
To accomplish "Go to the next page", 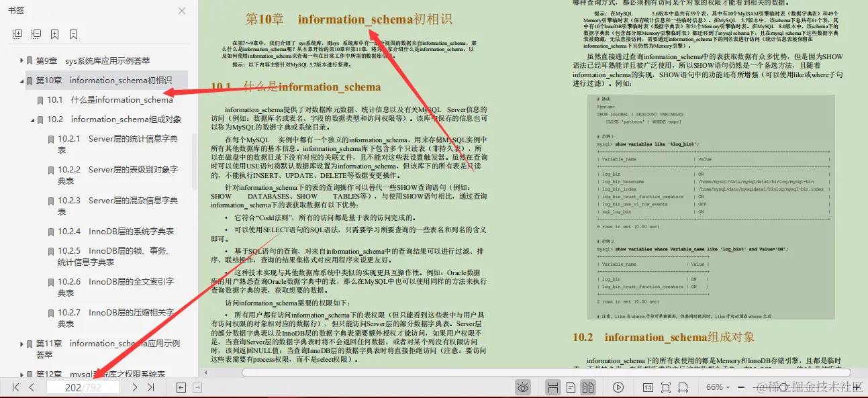I will (x=135, y=387).
